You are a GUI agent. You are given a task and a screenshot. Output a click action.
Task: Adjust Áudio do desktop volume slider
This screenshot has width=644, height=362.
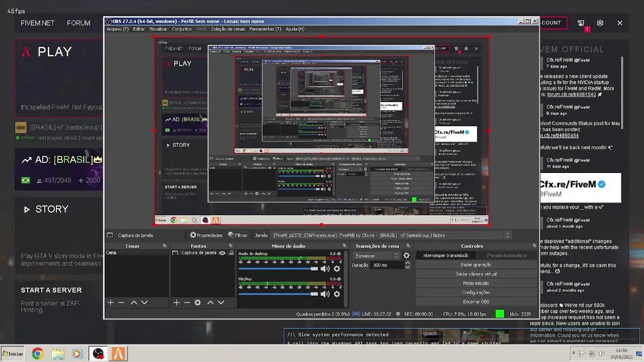(279, 268)
